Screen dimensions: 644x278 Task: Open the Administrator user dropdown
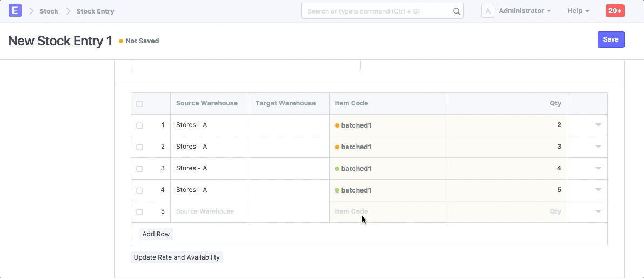pyautogui.click(x=524, y=11)
